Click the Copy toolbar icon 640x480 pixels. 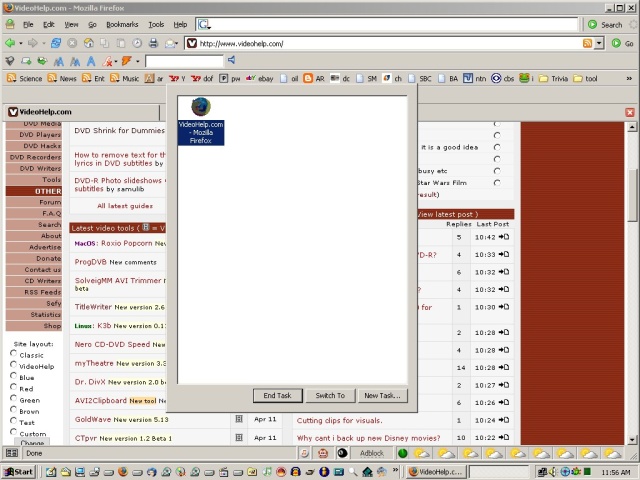tap(105, 43)
